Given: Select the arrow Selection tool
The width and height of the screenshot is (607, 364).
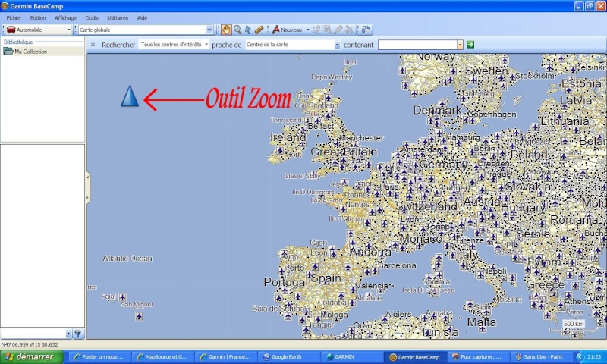Looking at the screenshot, I should click(x=248, y=30).
